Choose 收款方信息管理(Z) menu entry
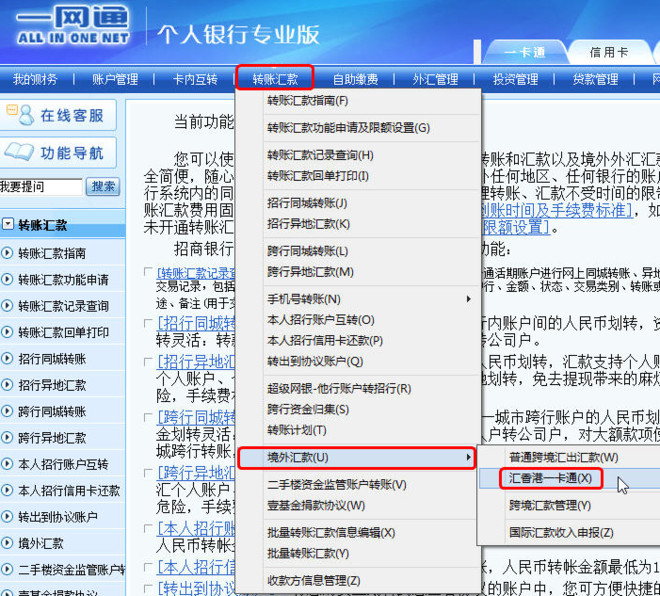Image resolution: width=660 pixels, height=596 pixels. pos(314,580)
